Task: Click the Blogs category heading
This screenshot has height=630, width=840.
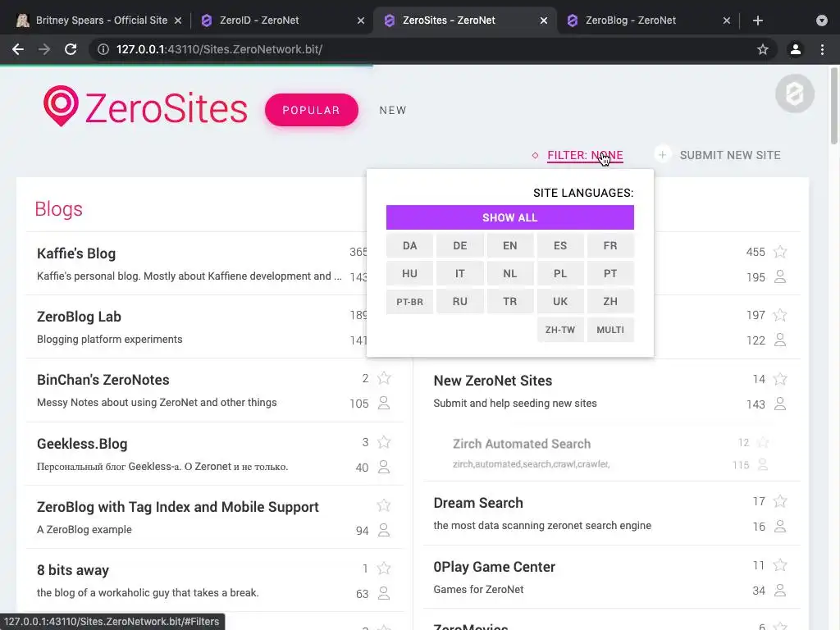Action: point(58,209)
